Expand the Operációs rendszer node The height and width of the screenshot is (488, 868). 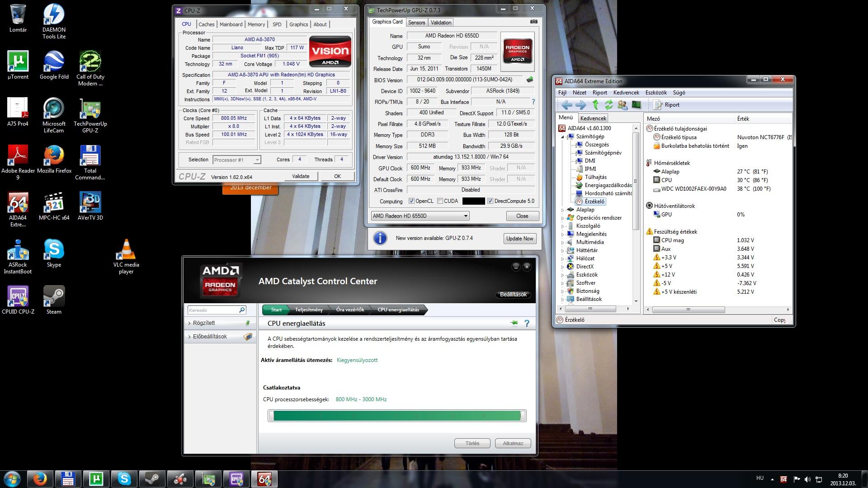(x=563, y=218)
